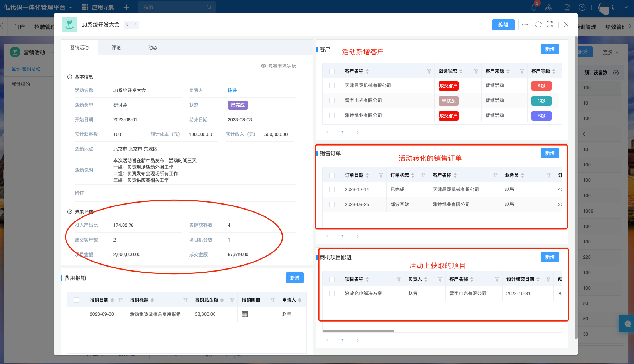Check the 2023-09-30 expense report row
Image resolution: width=634 pixels, height=364 pixels.
pyautogui.click(x=76, y=314)
